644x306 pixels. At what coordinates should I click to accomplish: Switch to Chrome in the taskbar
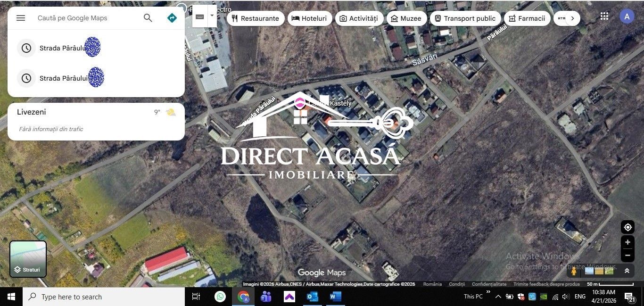pos(243,297)
